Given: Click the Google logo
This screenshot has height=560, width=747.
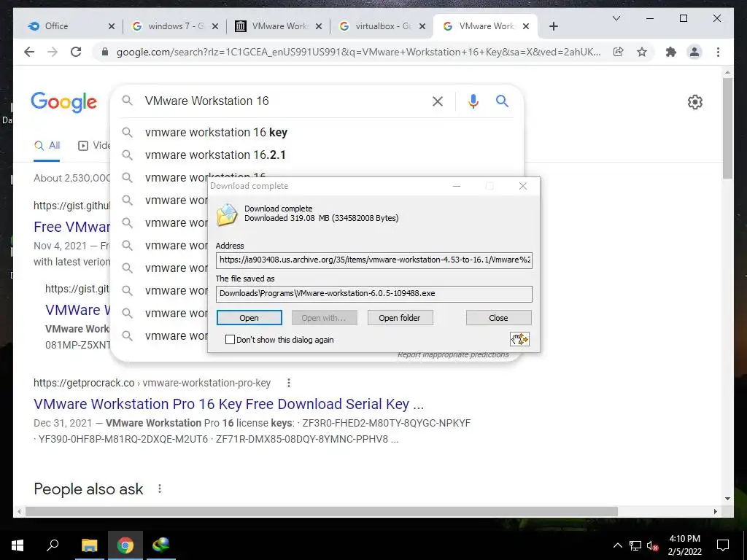Looking at the screenshot, I should 64,102.
